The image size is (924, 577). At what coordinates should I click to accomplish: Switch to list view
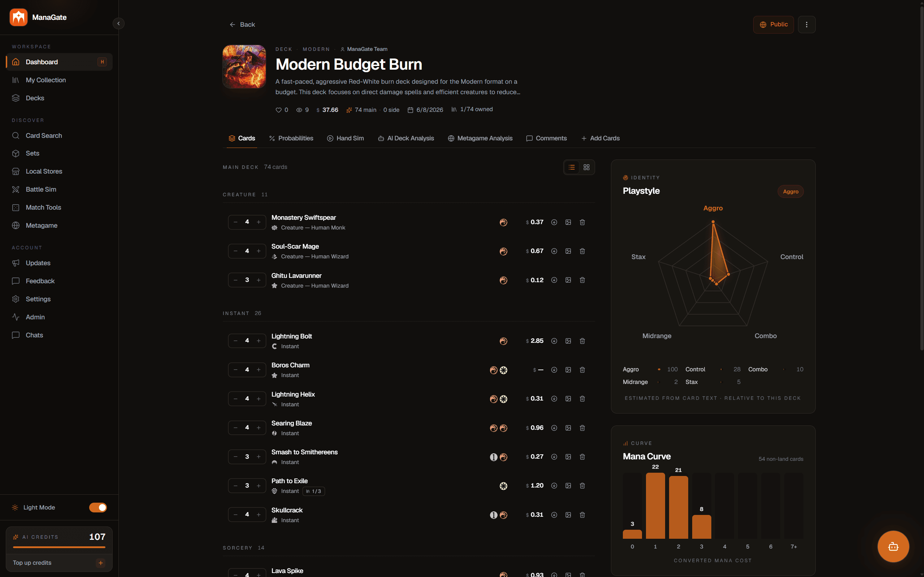[x=572, y=167]
